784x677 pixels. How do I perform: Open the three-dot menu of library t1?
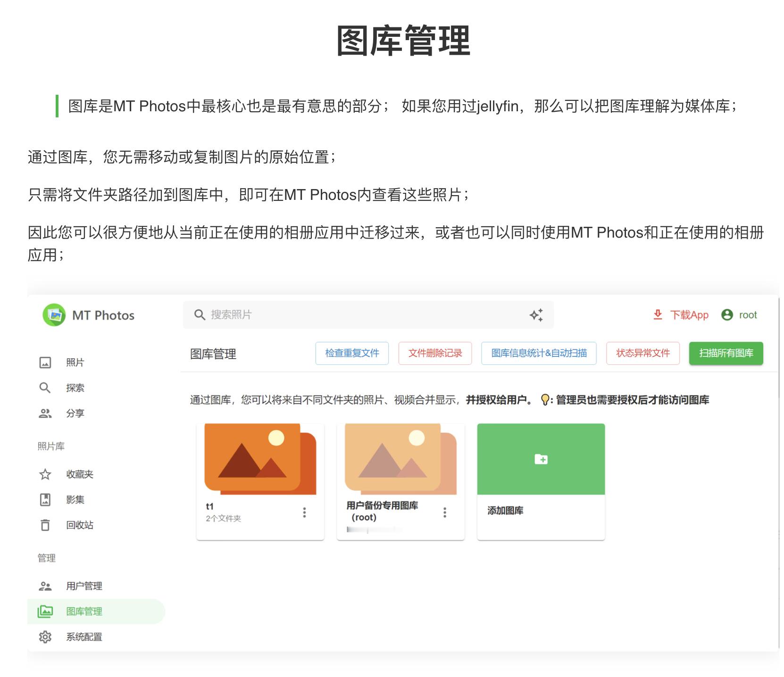pyautogui.click(x=305, y=512)
